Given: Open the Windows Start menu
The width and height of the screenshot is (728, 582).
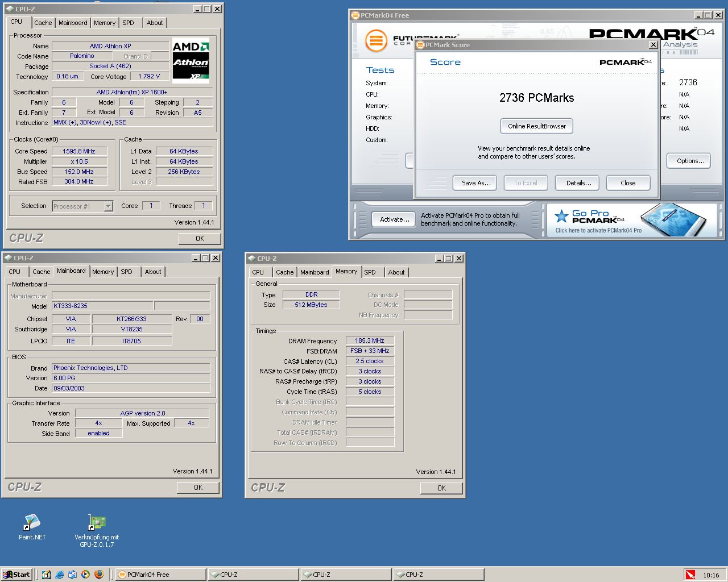Looking at the screenshot, I should click(16, 575).
